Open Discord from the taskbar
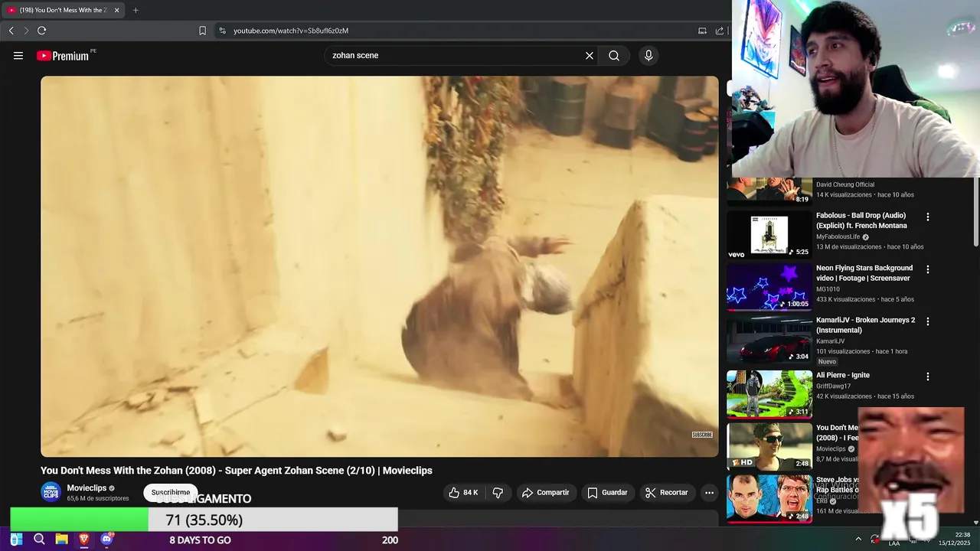The image size is (980, 551). [106, 540]
